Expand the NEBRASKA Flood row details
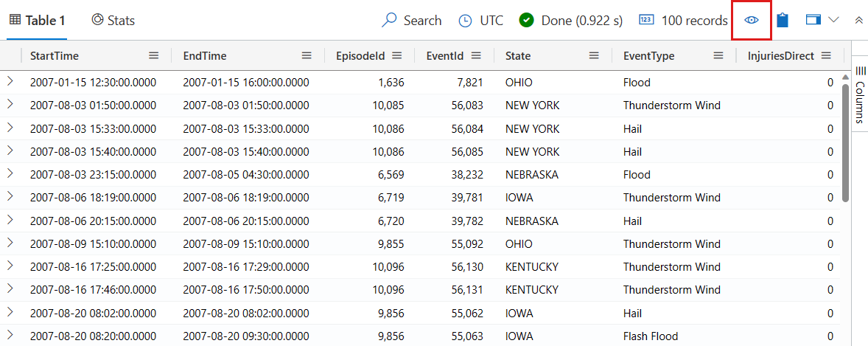Screen dimensions: 868x346 (x=10, y=174)
